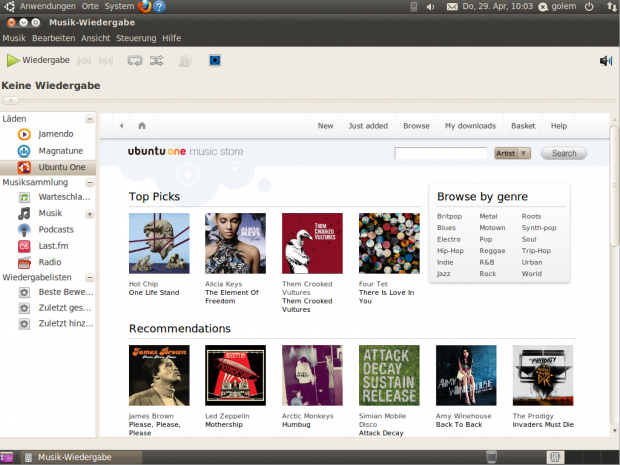Select Jamendo store icon in sidebar
620x465 pixels.
[24, 134]
